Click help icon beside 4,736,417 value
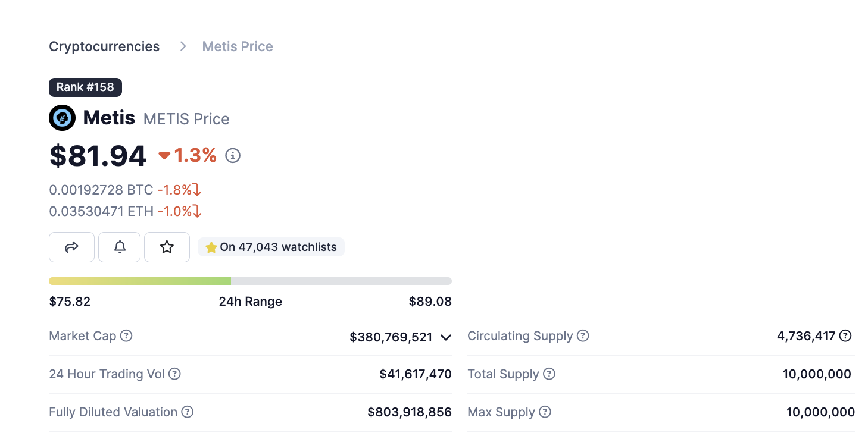This screenshot has height=439, width=868. [845, 336]
